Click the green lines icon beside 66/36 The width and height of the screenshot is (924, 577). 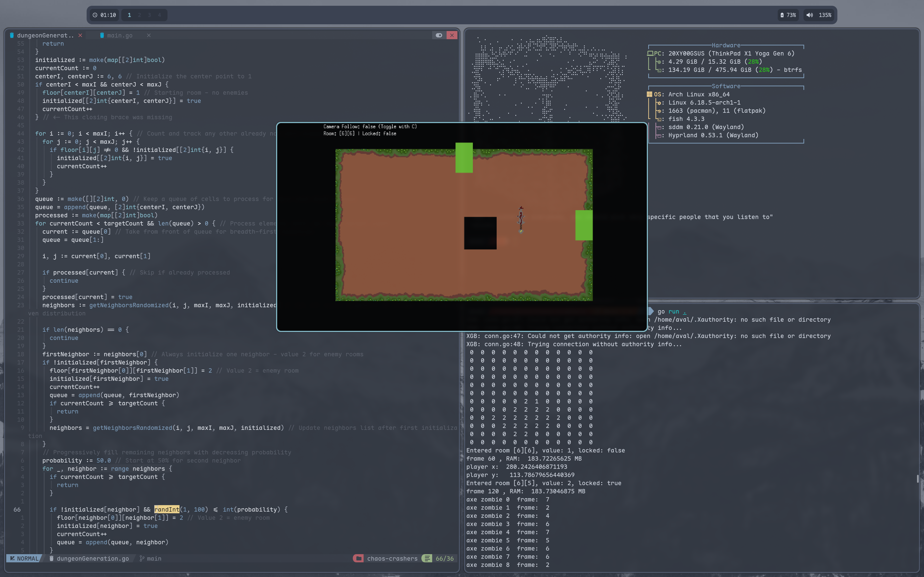pyautogui.click(x=427, y=558)
